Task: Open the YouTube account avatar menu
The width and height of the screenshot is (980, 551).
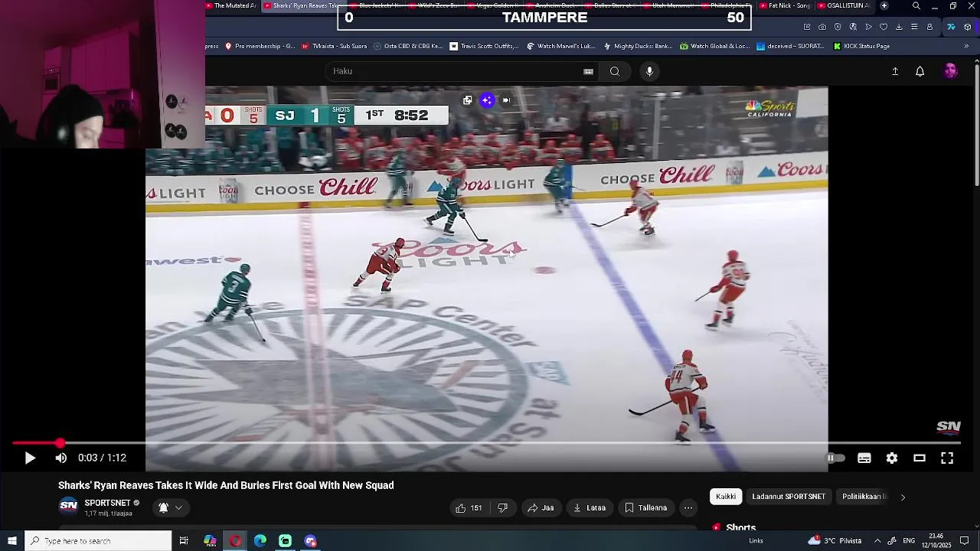Action: pyautogui.click(x=950, y=71)
